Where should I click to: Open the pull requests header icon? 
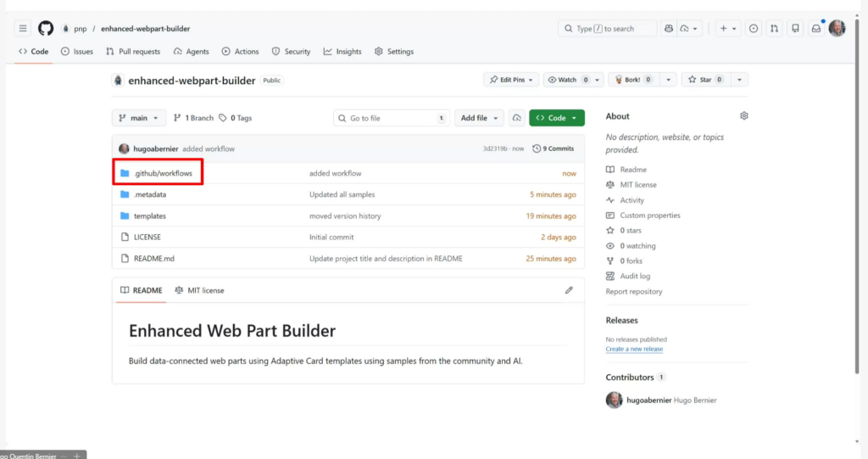pos(774,28)
